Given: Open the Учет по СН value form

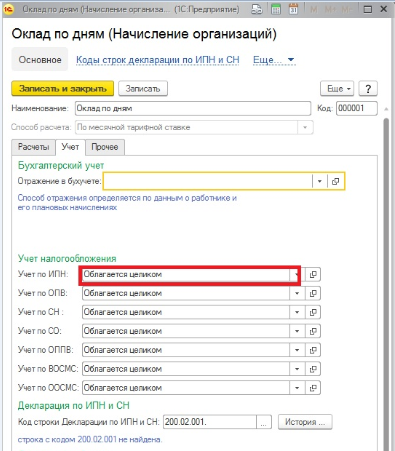Looking at the screenshot, I should (x=313, y=312).
